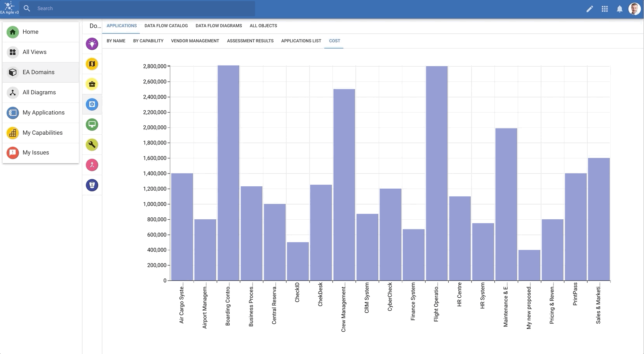Open the Vendor Management sub-tab
This screenshot has height=354, width=644.
tap(195, 41)
